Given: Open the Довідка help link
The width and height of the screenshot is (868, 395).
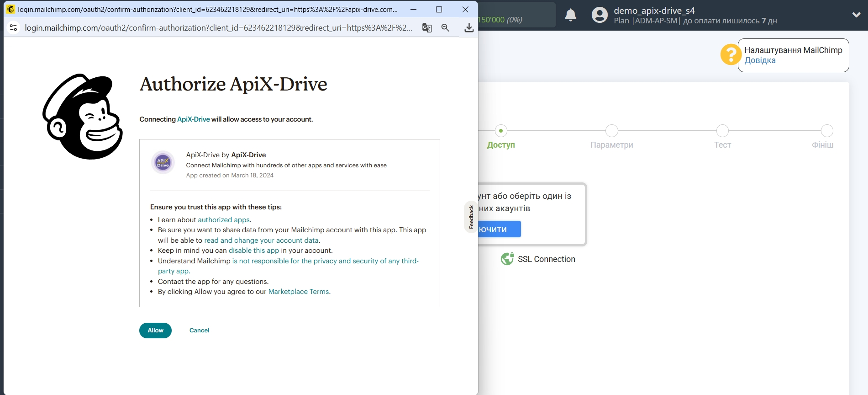Looking at the screenshot, I should coord(760,60).
